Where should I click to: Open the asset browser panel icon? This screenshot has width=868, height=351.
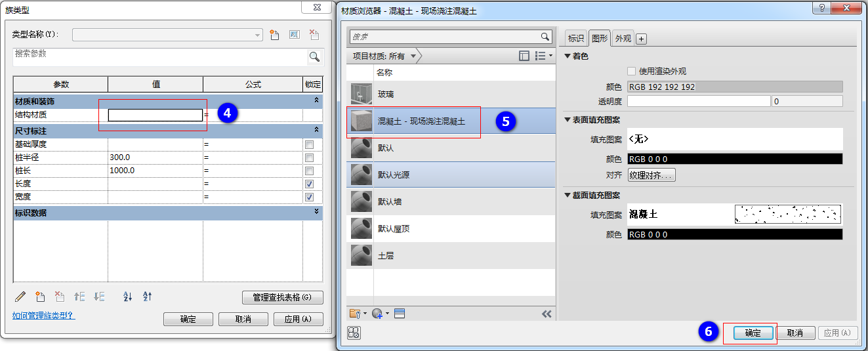point(400,314)
